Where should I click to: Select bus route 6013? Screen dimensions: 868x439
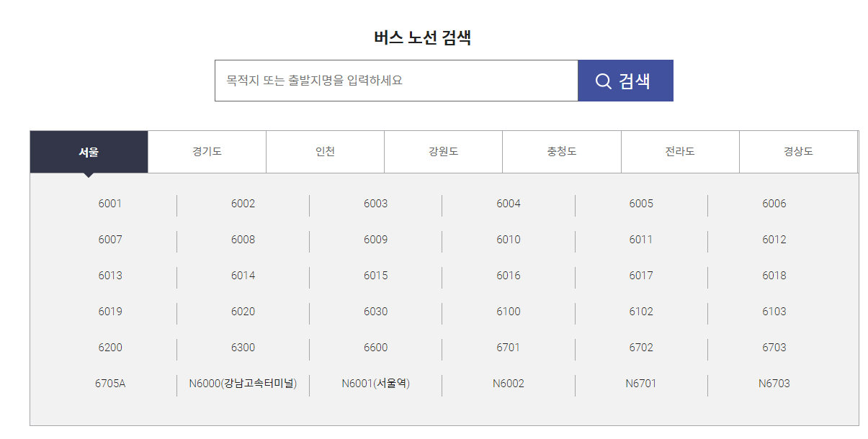(x=110, y=276)
